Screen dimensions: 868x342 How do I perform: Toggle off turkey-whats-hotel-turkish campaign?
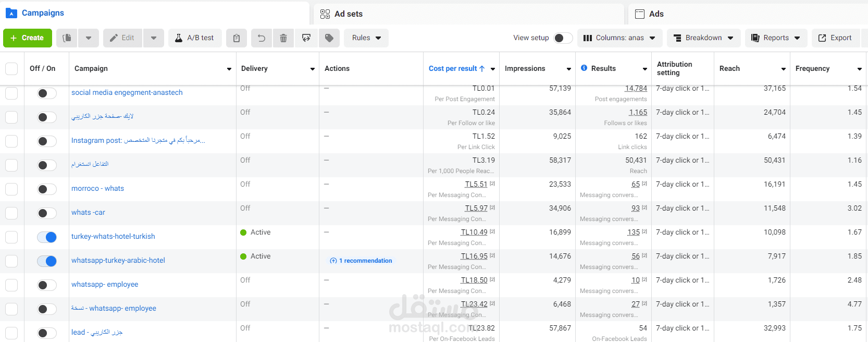click(x=47, y=237)
